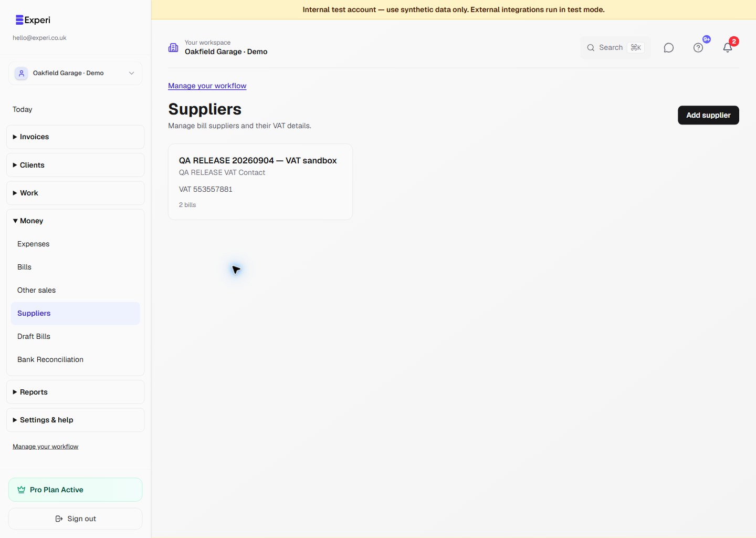756x538 pixels.
Task: Expand the Reports section
Action: [75, 392]
